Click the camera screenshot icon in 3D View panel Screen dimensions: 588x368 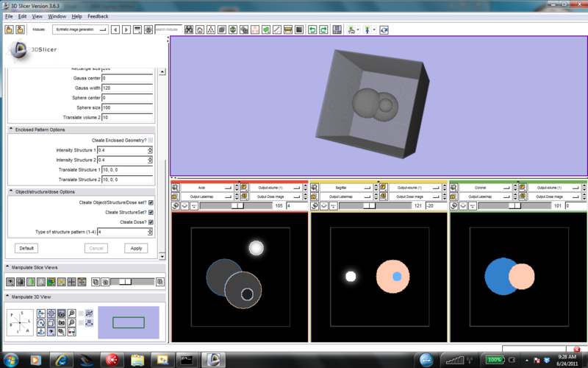pos(61,314)
